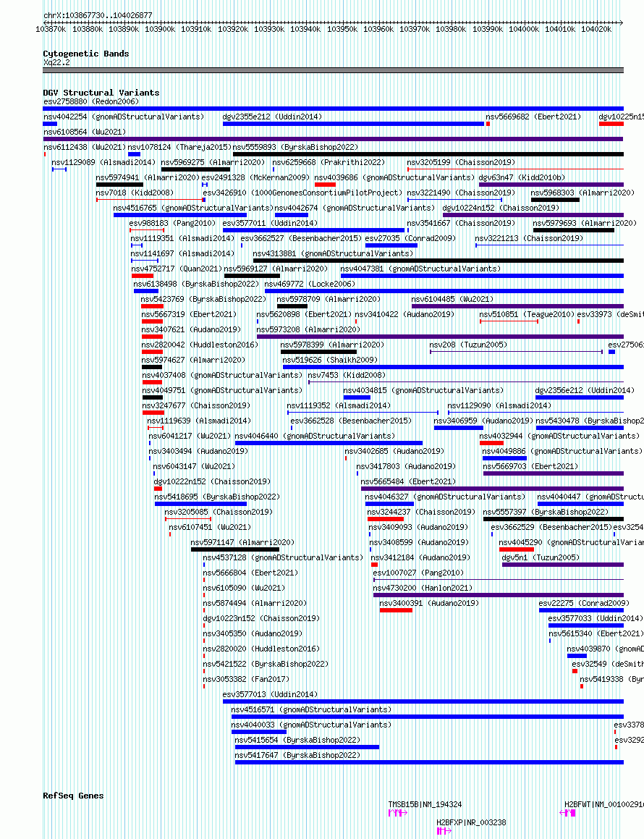
Task: Select dgv2356e212 (Uddin2014) label
Action: coord(585,391)
